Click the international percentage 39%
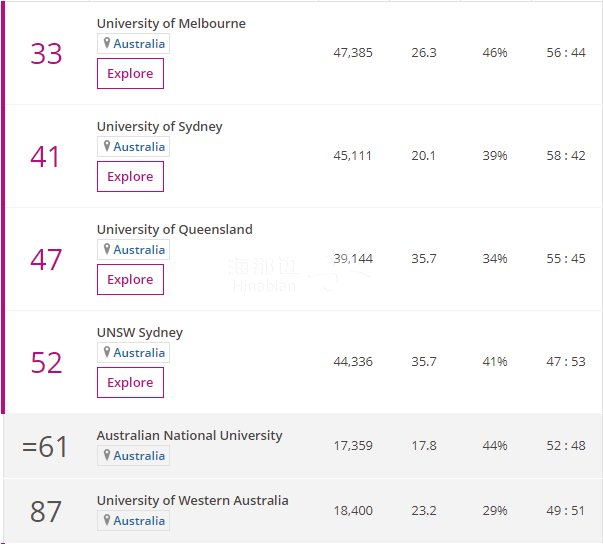Screen dimensions: 603x544 (495, 156)
